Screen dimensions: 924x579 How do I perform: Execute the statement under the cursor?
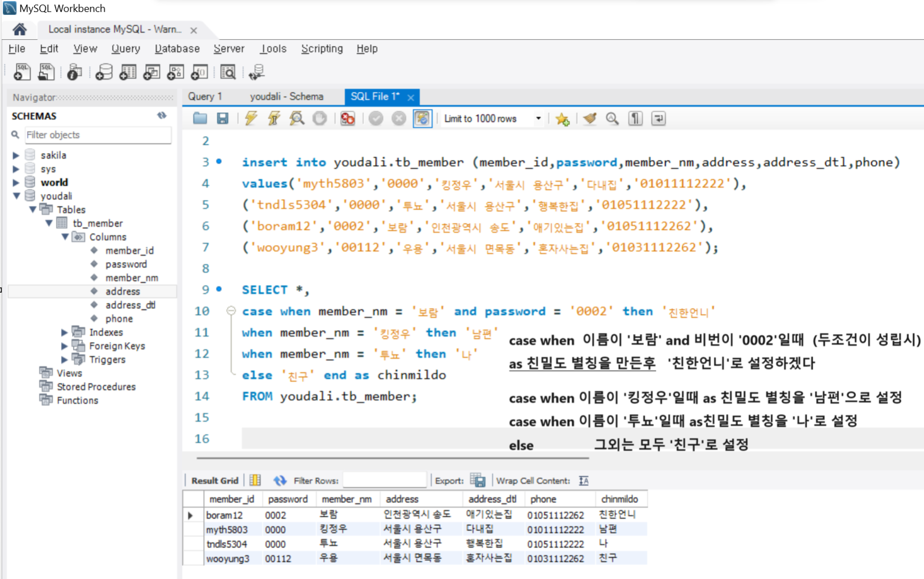point(274,119)
